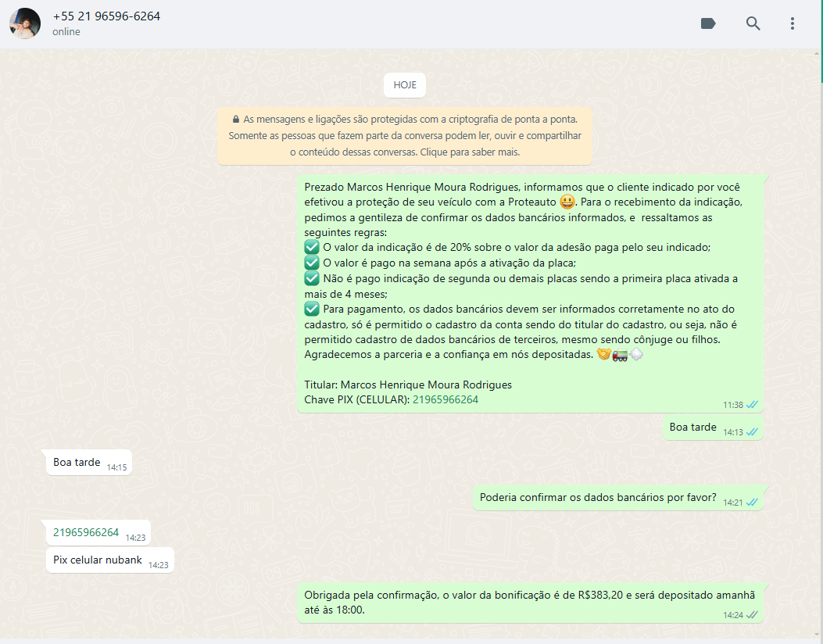The image size is (823, 644).
Task: Click the handshake emoji in the message
Action: click(x=603, y=355)
